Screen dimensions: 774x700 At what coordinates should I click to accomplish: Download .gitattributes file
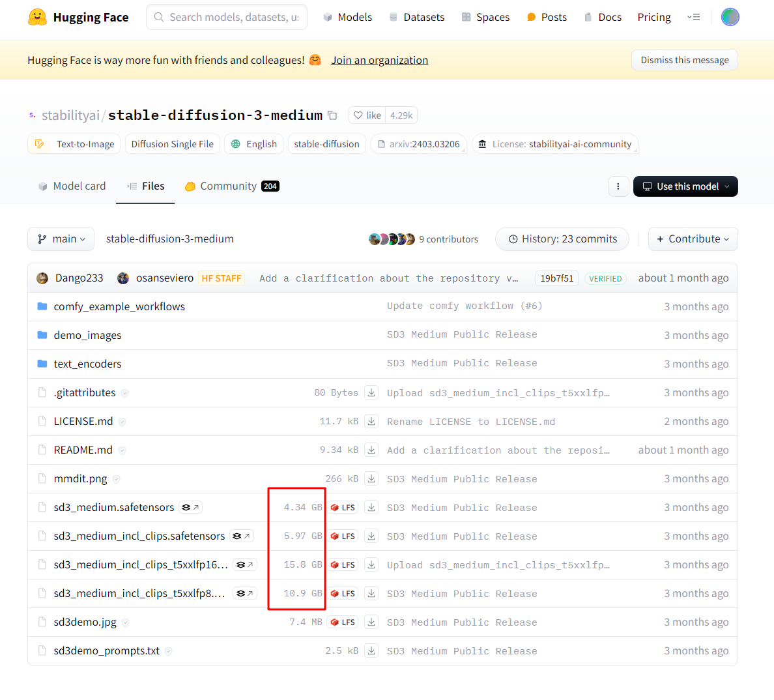[371, 392]
